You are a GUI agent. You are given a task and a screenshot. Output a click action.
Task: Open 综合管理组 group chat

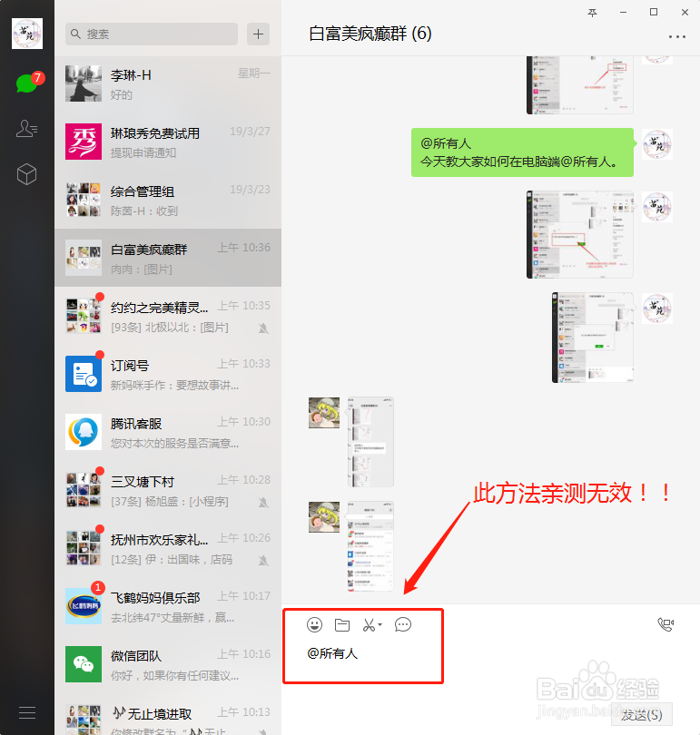(168, 200)
